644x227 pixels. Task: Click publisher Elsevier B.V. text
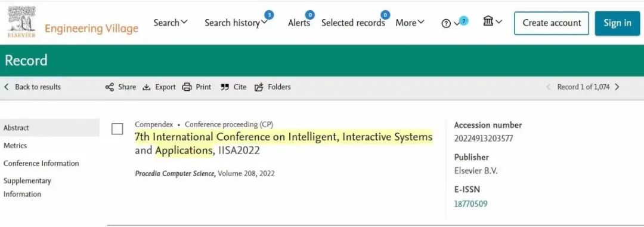pos(476,171)
